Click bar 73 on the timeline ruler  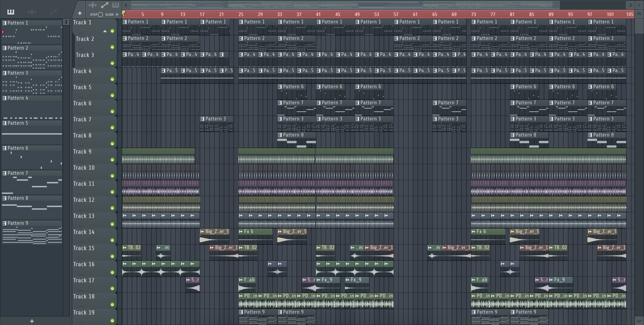(x=473, y=15)
